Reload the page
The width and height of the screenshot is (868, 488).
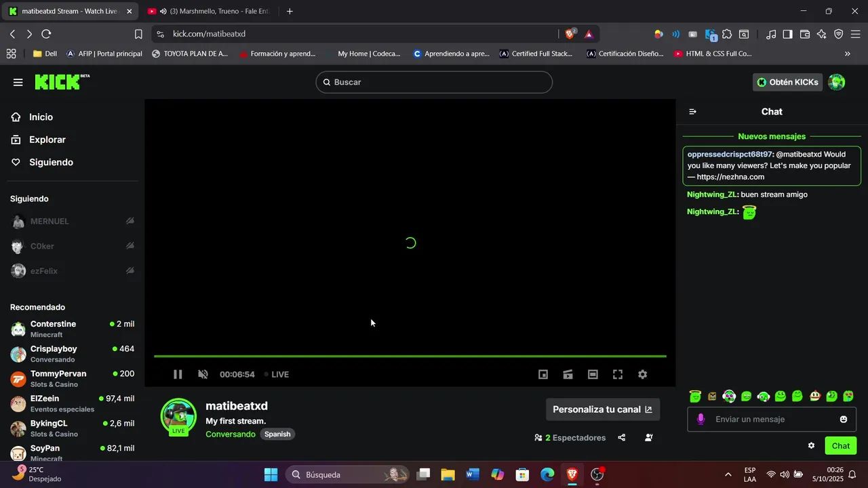pos(46,34)
